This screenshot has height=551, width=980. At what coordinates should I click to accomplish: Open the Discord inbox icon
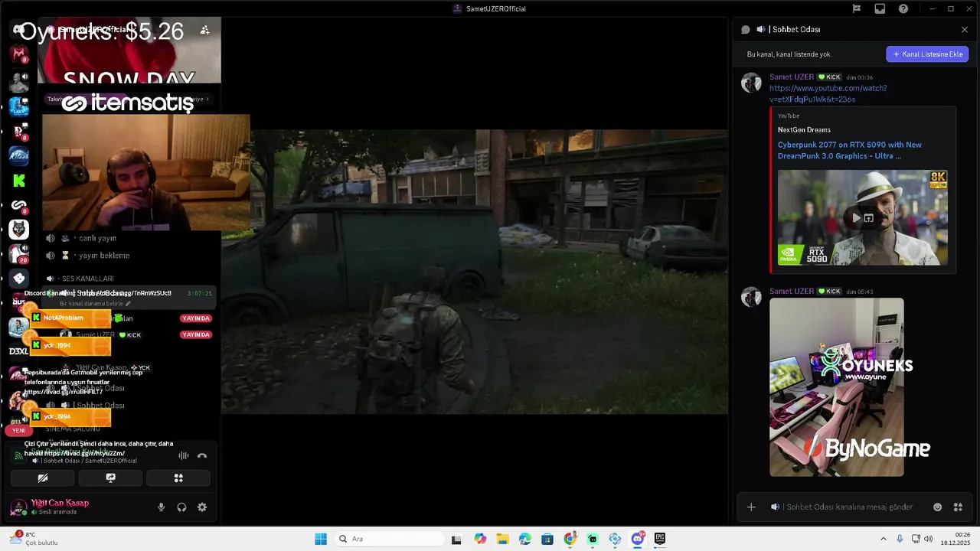pyautogui.click(x=880, y=8)
